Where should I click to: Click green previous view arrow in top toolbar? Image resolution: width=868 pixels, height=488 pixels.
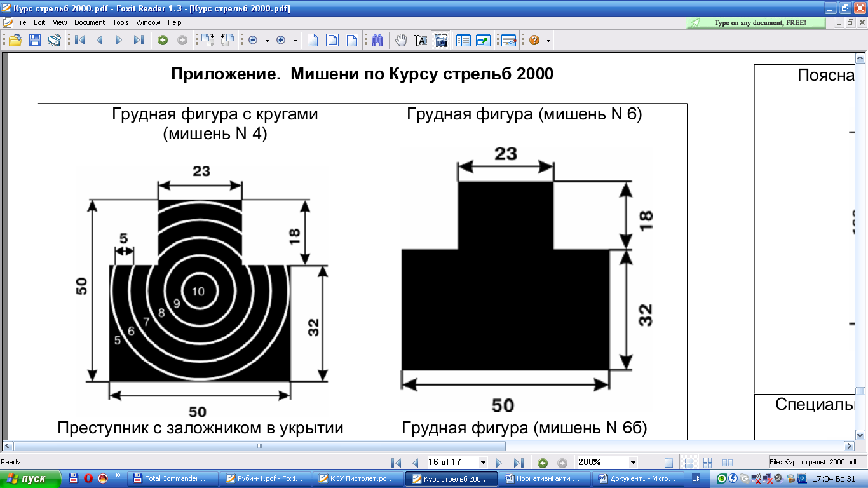tap(163, 40)
